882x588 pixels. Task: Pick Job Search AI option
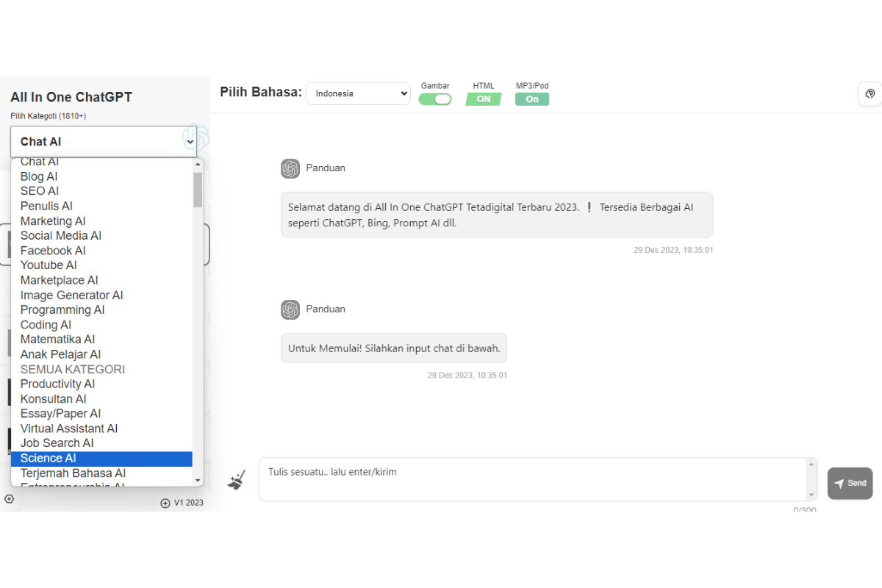[x=101, y=443]
